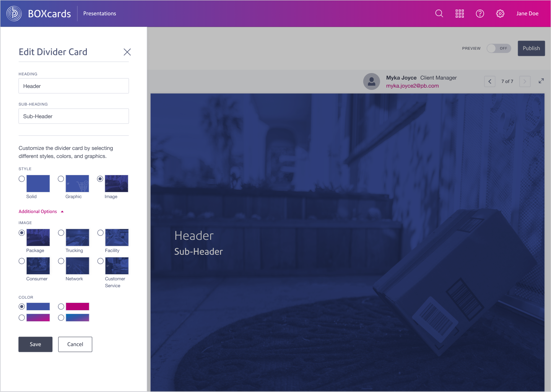Click the Image style thumbnail

[117, 184]
